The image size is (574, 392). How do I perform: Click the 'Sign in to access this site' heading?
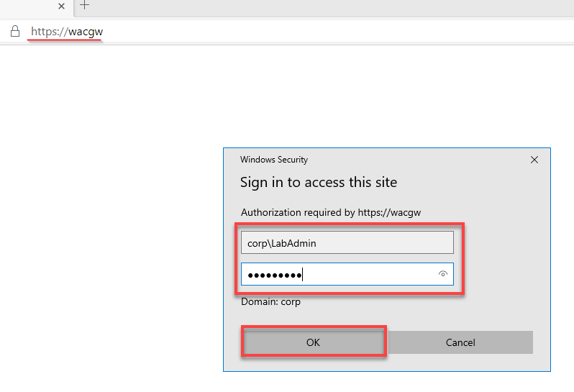click(319, 182)
